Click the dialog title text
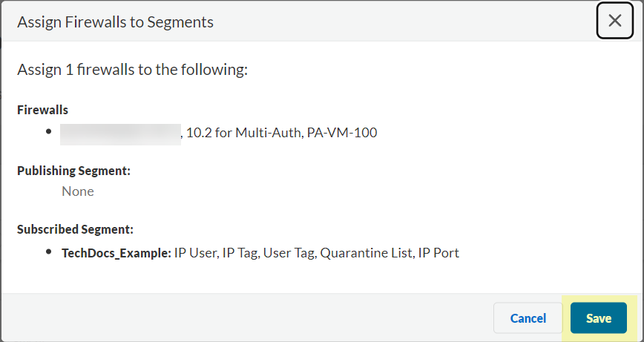 click(x=115, y=22)
